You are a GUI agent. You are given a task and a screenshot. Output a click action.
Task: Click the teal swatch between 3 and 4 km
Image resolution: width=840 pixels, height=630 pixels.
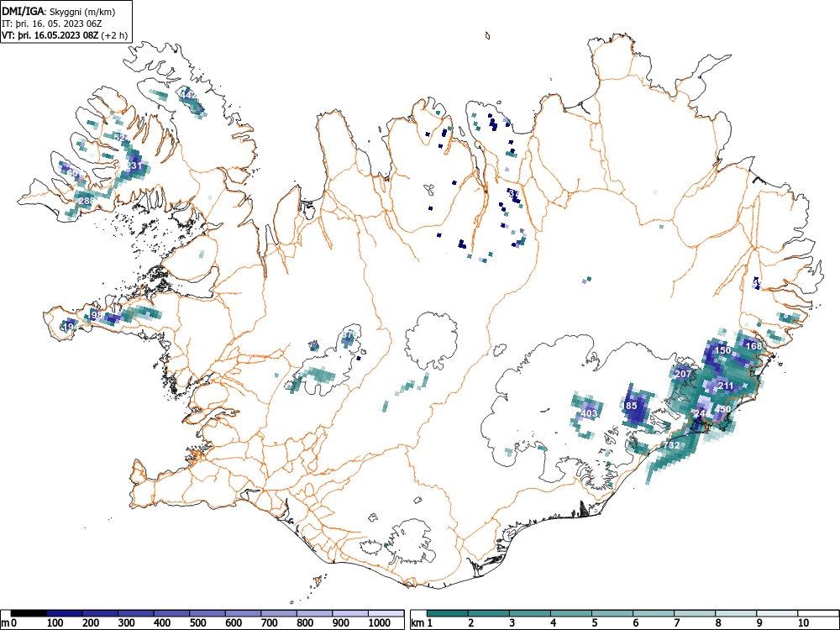(530, 613)
